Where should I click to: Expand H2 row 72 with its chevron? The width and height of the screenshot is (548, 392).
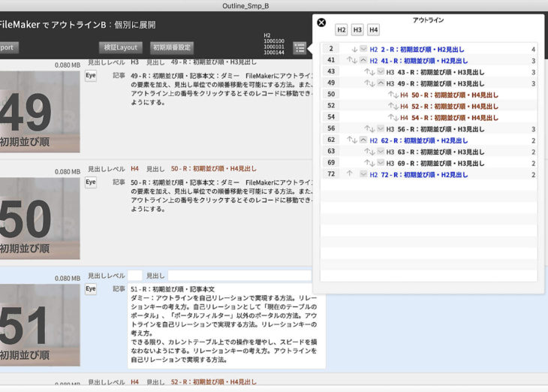coord(363,173)
